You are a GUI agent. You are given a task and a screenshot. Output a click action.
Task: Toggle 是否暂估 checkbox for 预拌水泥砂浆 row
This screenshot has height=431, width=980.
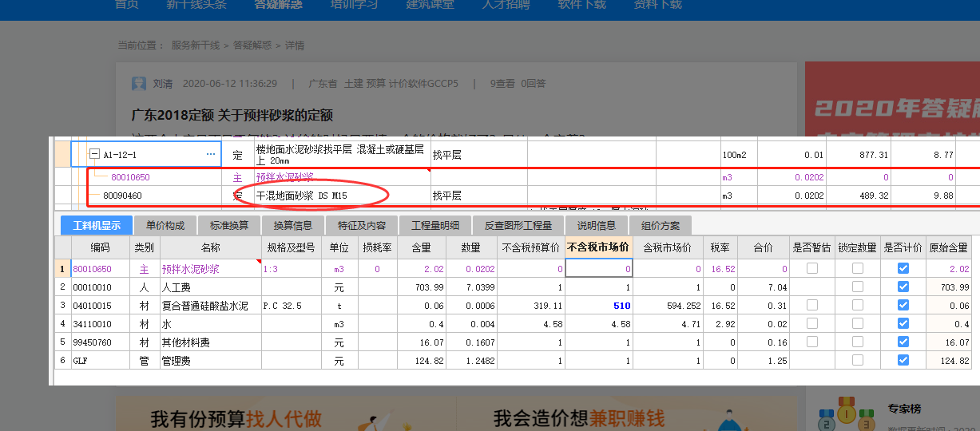pos(812,269)
